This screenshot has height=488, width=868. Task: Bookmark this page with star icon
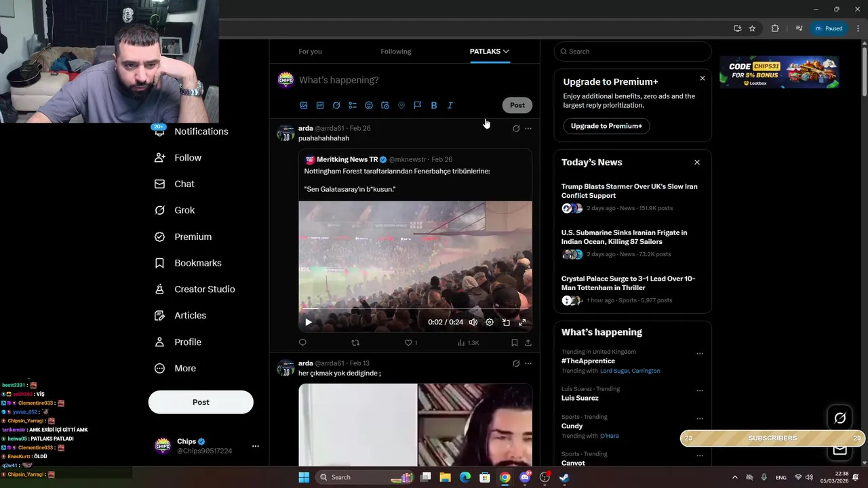click(752, 28)
